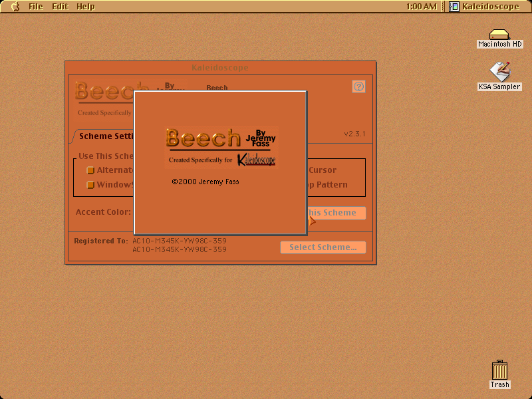Open the Kaleidoscope application menu
This screenshot has width=532, height=399.
(x=485, y=7)
